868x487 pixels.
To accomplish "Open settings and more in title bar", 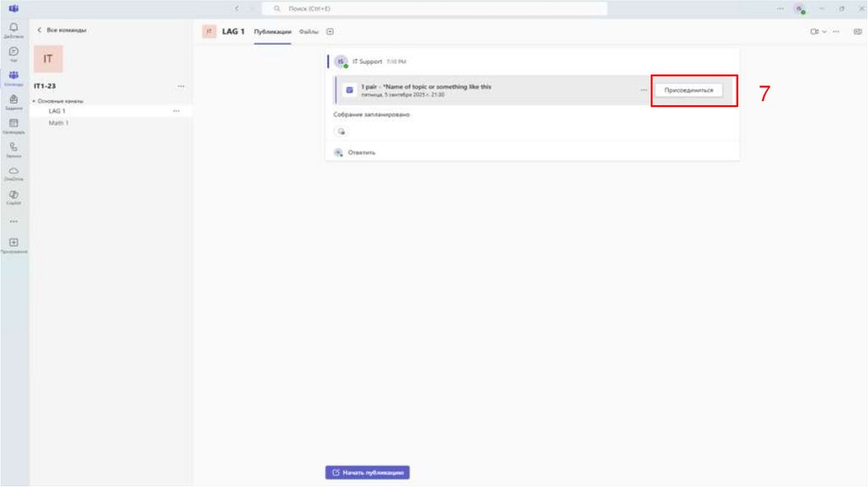I will 780,8.
